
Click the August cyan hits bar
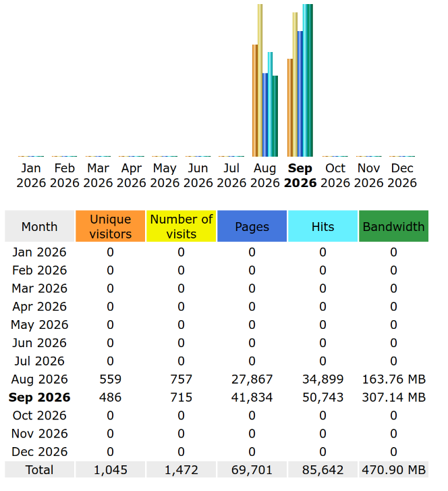click(270, 104)
